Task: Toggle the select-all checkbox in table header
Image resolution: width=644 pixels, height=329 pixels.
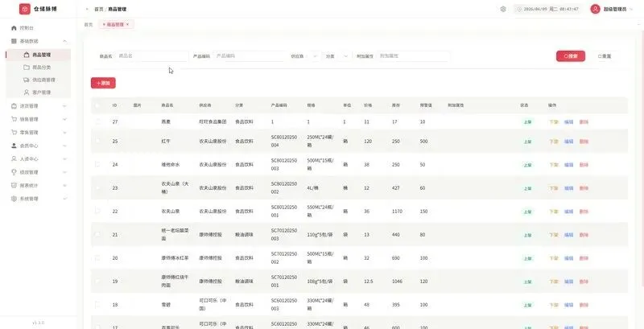Action: click(x=97, y=105)
